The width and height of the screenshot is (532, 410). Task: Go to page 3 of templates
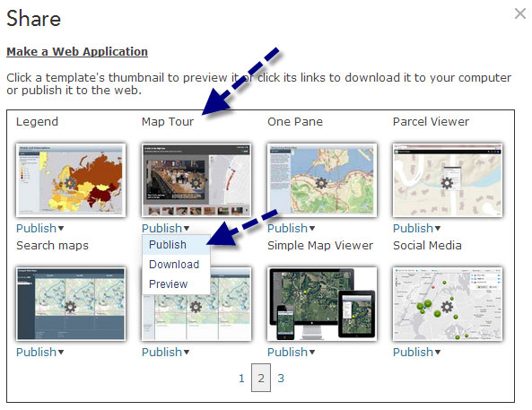point(281,378)
